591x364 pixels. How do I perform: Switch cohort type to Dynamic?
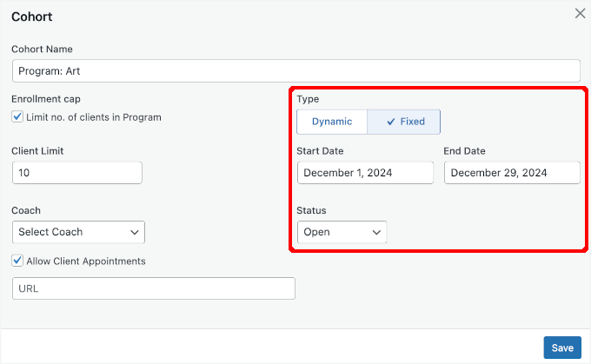332,122
